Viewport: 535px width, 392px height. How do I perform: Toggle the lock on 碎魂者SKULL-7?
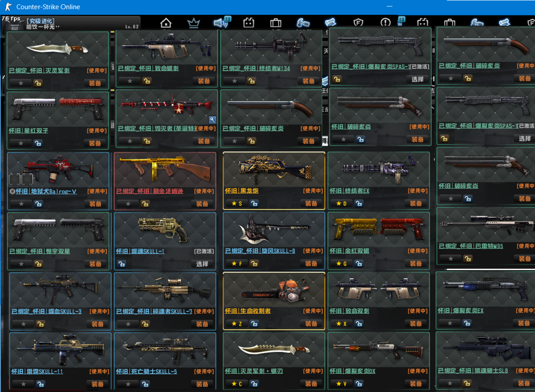[145, 324]
